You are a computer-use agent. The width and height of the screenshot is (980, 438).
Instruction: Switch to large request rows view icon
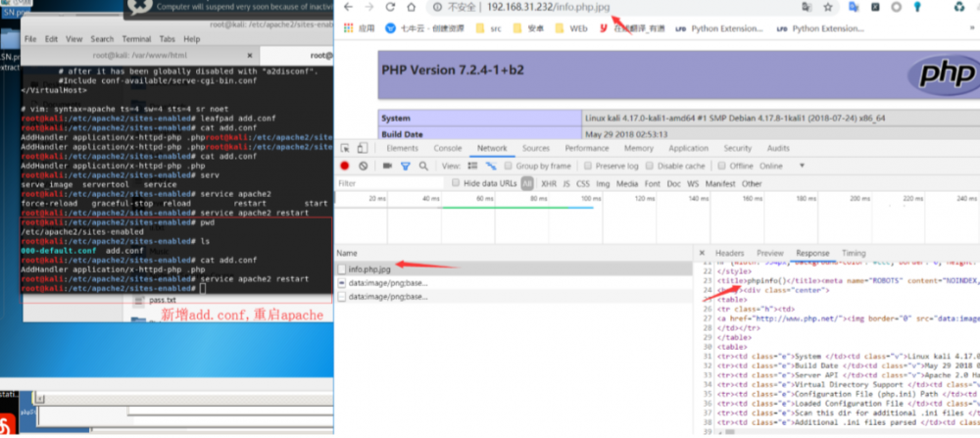pyautogui.click(x=473, y=166)
